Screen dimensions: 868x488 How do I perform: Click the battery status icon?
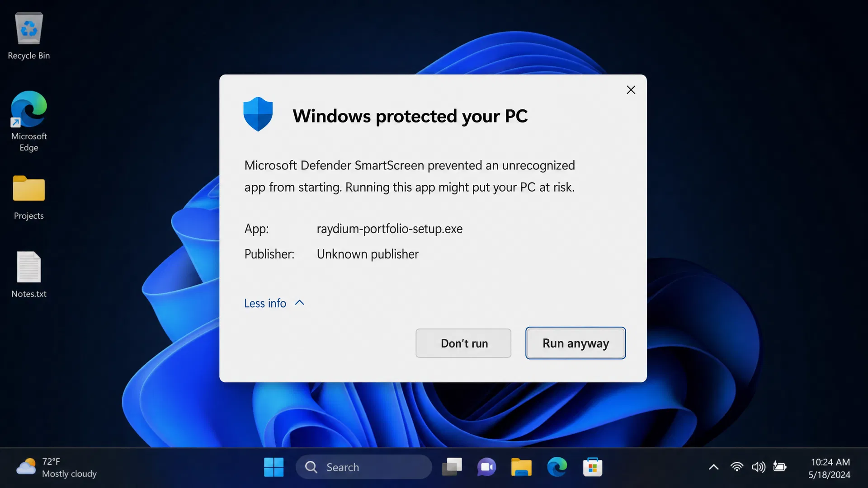point(780,467)
